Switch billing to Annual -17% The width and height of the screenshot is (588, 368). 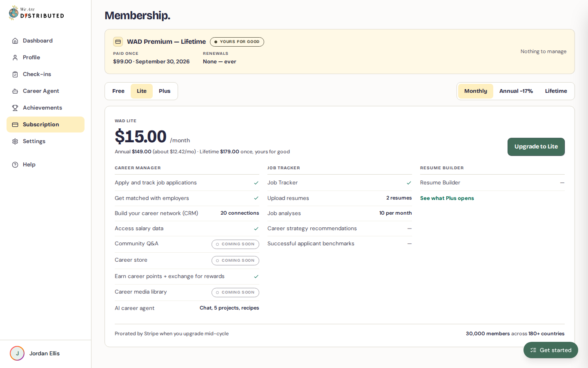pyautogui.click(x=516, y=91)
